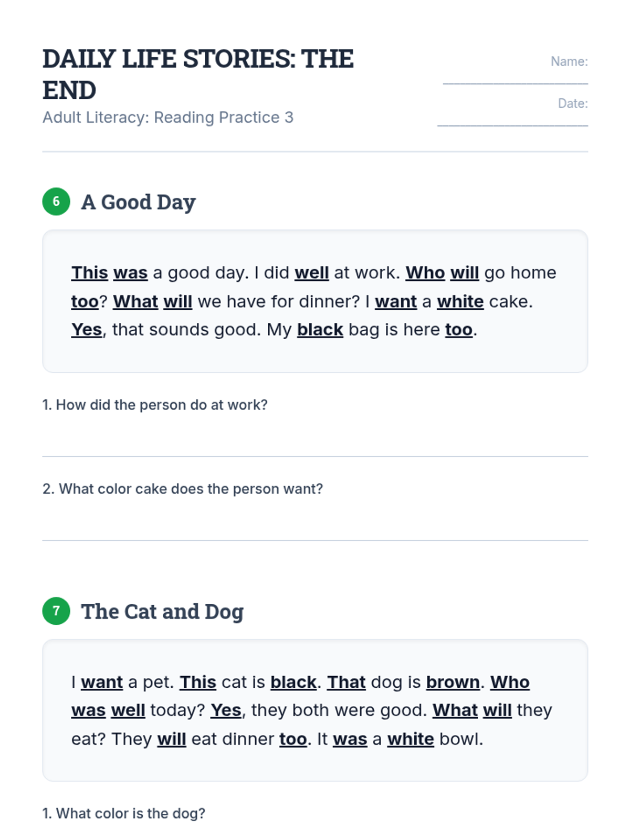Click the underlined word 'Yes' in story 6
This screenshot has height=840, width=630.
click(87, 330)
